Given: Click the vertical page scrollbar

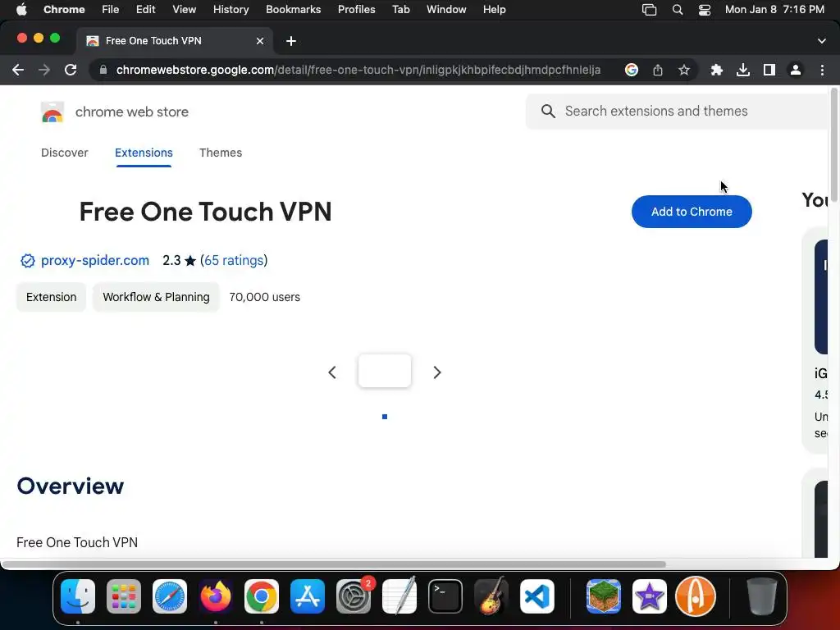Looking at the screenshot, I should click(x=833, y=144).
